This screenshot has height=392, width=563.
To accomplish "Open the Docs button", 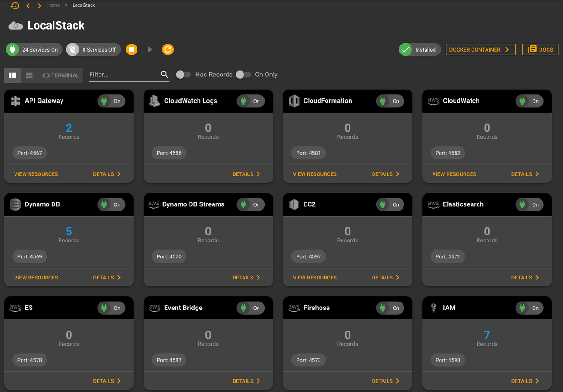I will (540, 49).
